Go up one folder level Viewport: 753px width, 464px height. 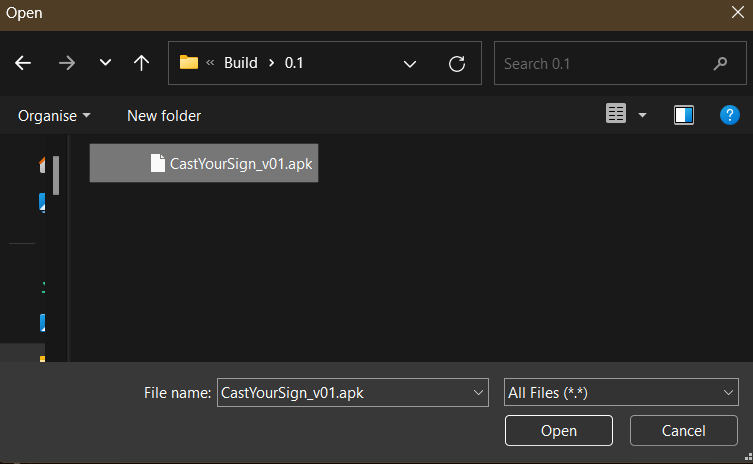141,63
